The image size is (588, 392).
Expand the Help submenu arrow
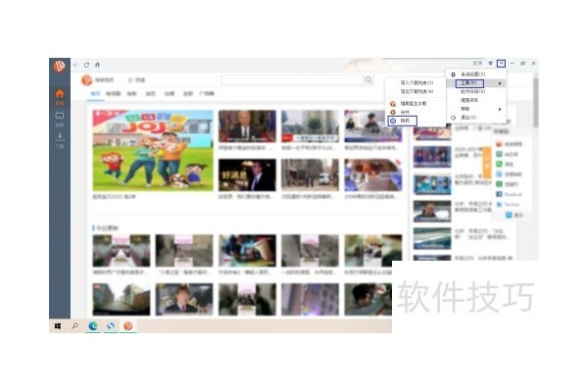pos(500,109)
